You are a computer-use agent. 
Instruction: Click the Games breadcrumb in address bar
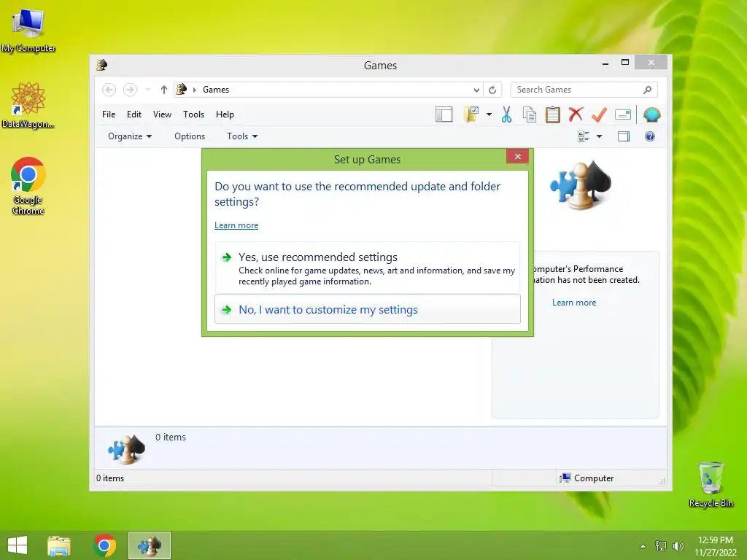click(216, 90)
